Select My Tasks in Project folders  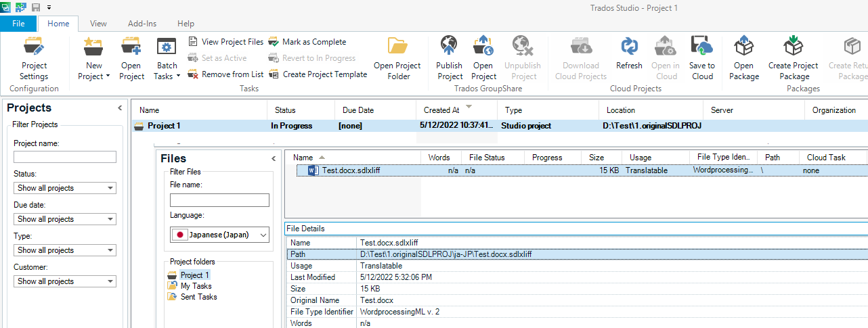196,286
